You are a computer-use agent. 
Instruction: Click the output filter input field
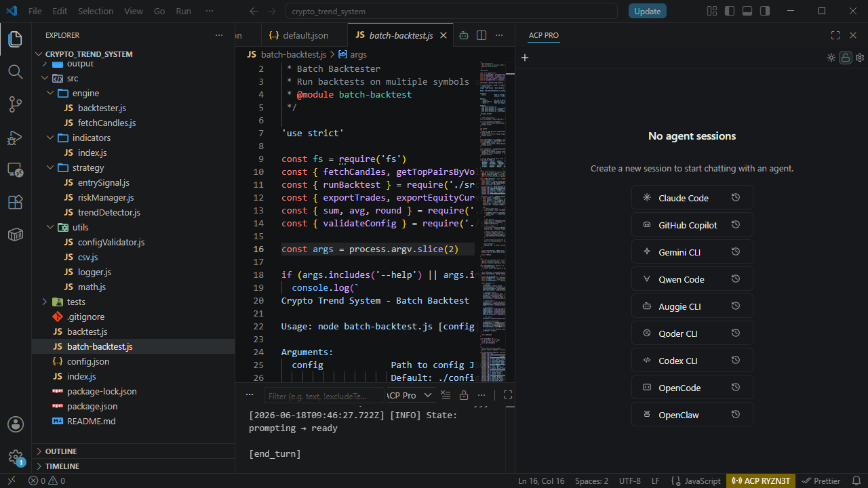coord(323,396)
